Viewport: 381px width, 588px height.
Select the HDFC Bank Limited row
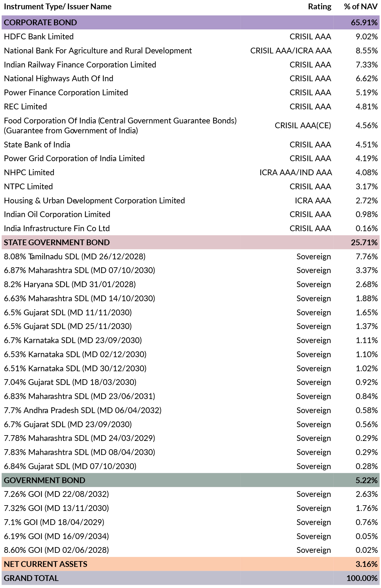(39, 37)
